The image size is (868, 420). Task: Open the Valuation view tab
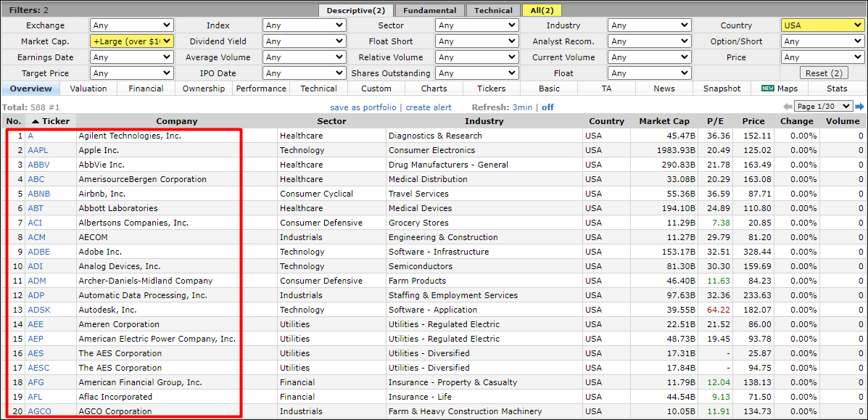pos(88,88)
